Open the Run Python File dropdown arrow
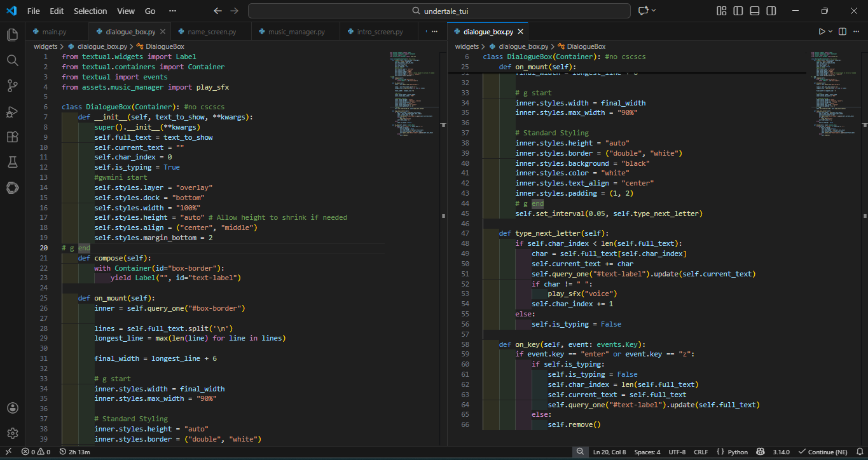The height and width of the screenshot is (460, 868). click(830, 32)
